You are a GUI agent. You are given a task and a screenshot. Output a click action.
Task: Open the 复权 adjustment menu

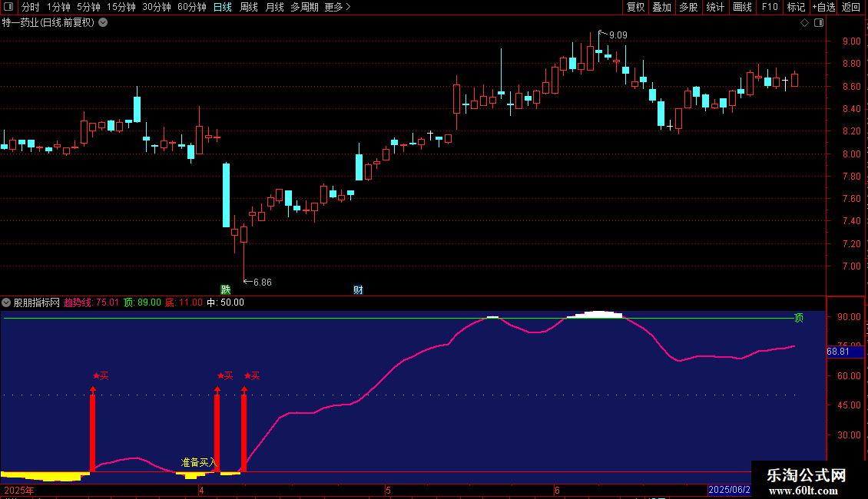coord(635,7)
